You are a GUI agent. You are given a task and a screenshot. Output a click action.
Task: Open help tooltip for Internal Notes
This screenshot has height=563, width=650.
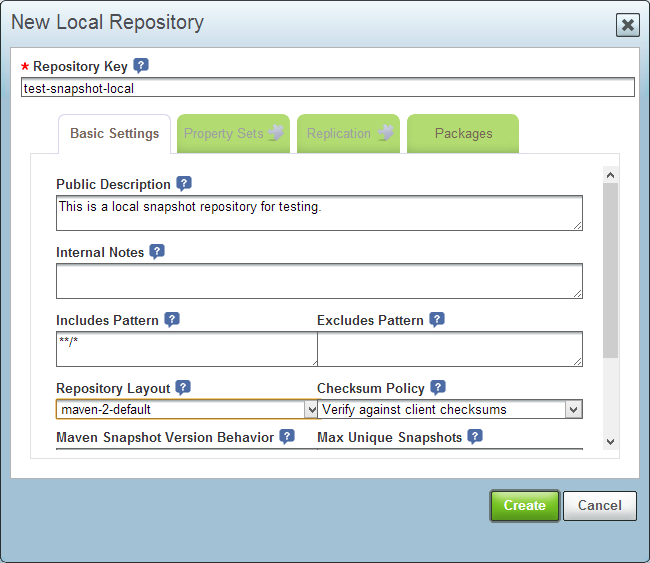[x=157, y=252]
